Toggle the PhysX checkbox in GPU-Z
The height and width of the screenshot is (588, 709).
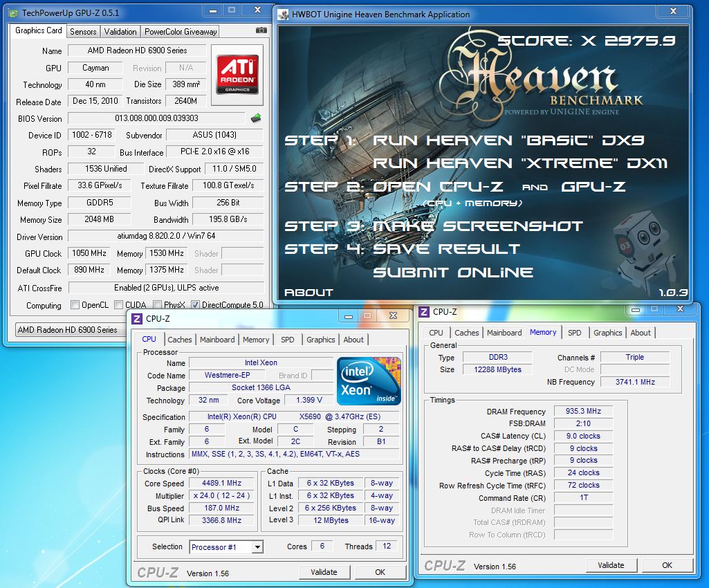coord(157,305)
